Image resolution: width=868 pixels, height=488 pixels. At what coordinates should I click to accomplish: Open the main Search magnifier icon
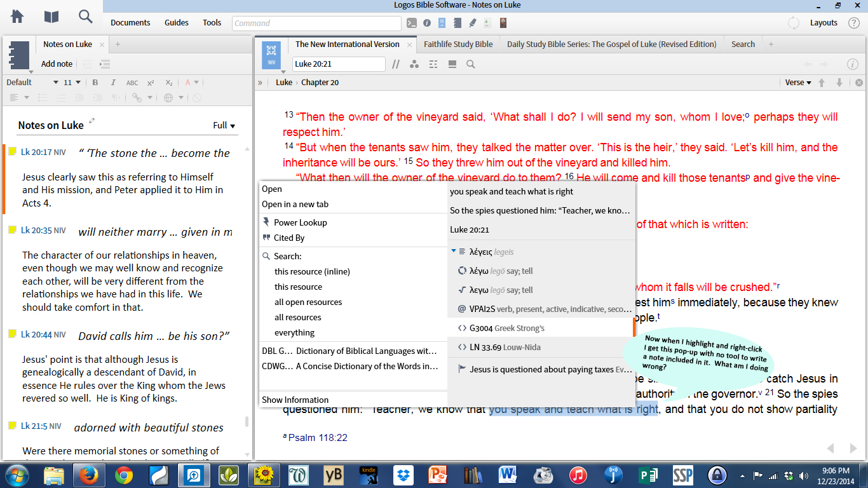coord(85,17)
